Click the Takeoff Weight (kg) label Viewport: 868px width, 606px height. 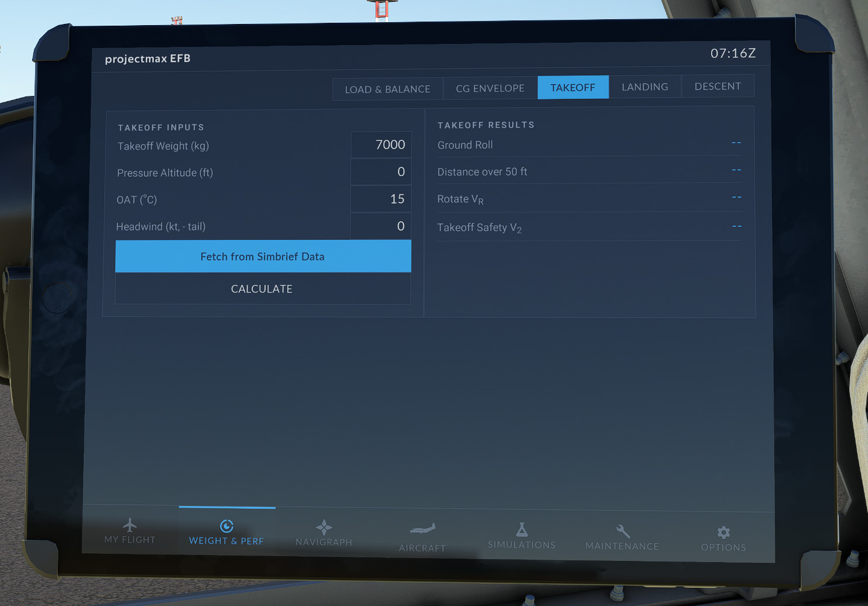(163, 146)
